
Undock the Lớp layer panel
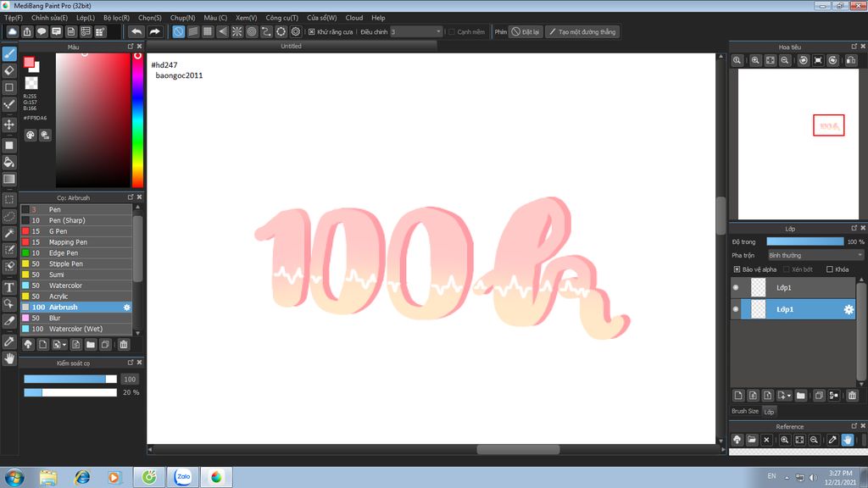pos(854,228)
